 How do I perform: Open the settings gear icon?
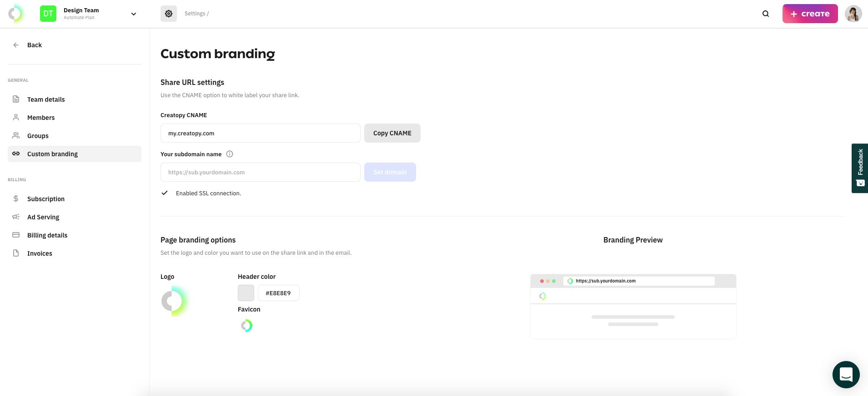[x=169, y=14]
